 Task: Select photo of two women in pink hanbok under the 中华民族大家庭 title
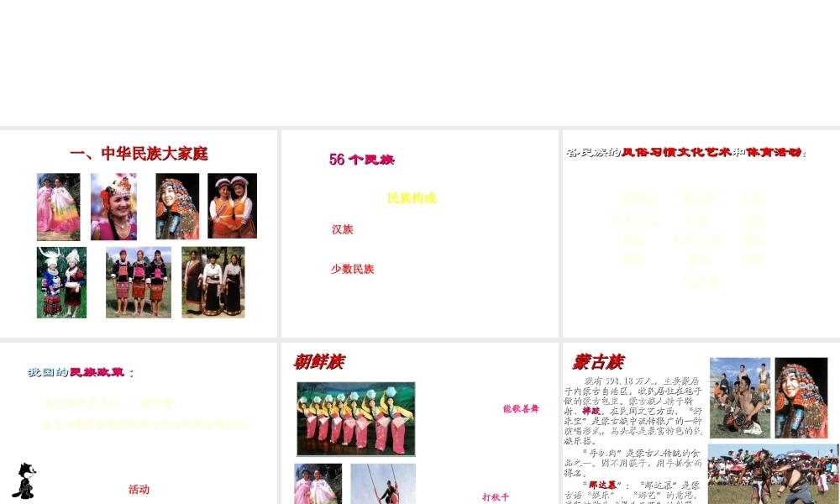[59, 207]
